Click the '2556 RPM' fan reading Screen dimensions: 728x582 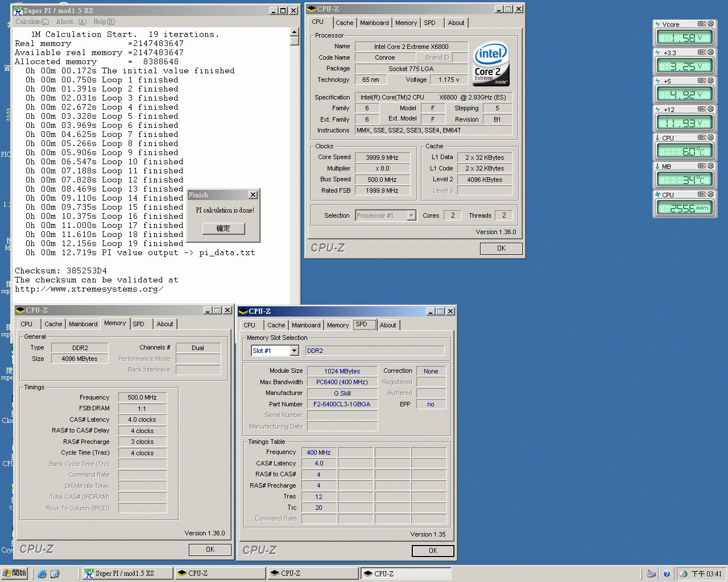[x=685, y=208]
